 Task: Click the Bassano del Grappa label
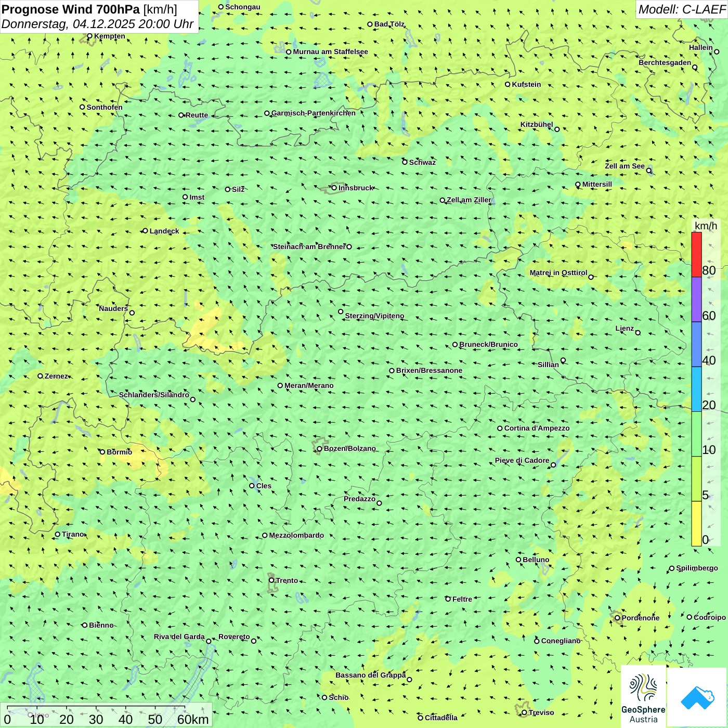pos(370,675)
